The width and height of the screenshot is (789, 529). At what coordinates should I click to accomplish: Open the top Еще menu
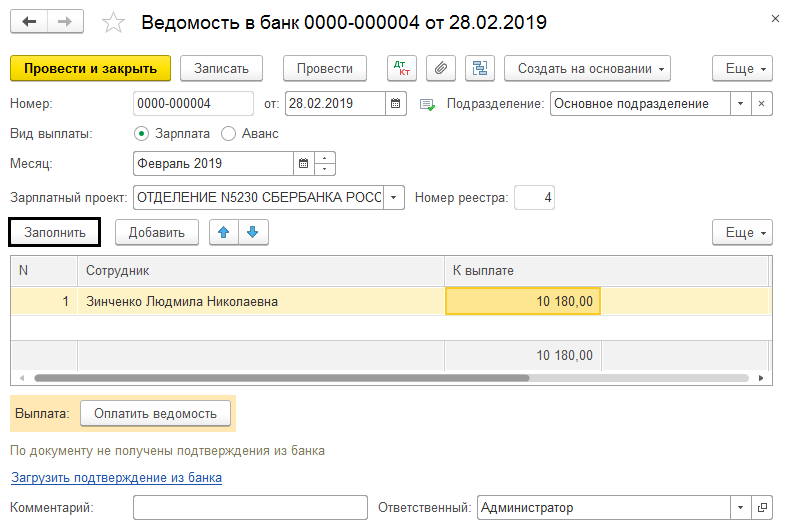[x=742, y=69]
